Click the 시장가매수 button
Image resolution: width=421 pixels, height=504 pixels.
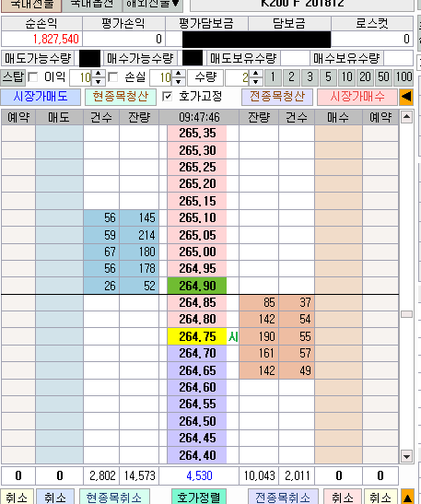point(357,97)
